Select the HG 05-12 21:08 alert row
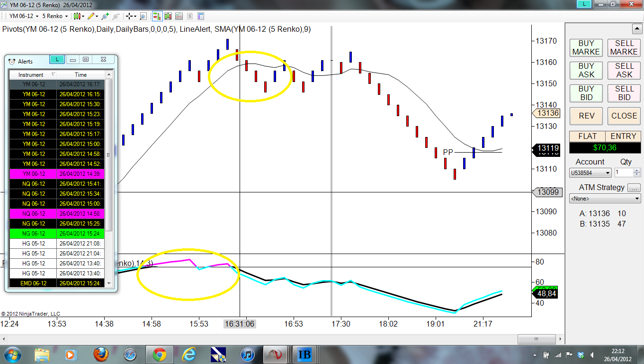This screenshot has width=644, height=364. pyautogui.click(x=57, y=244)
